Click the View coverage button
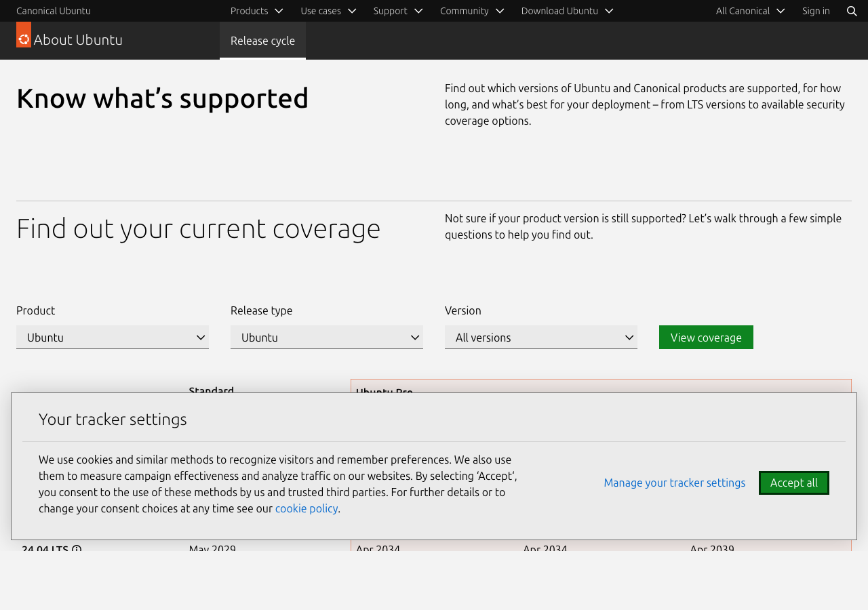The height and width of the screenshot is (610, 868). pos(706,336)
